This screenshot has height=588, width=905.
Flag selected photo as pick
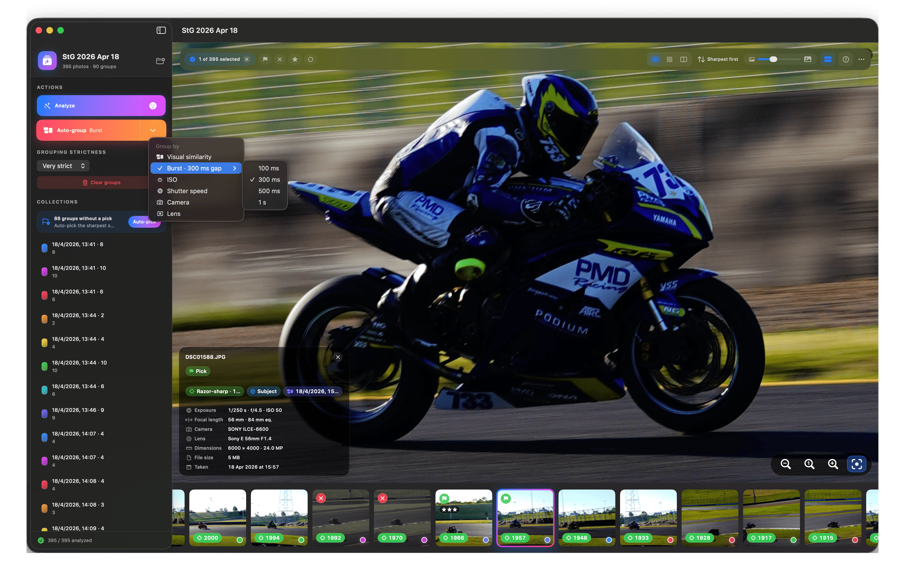[x=265, y=59]
